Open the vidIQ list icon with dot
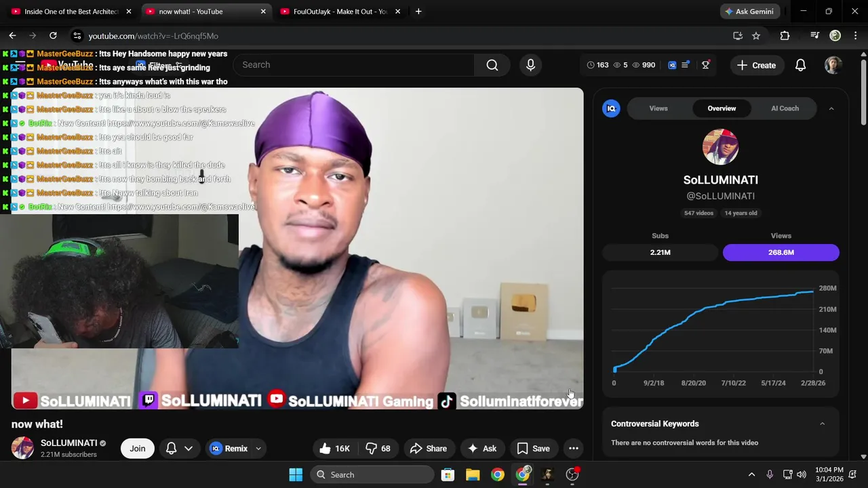 (x=686, y=65)
